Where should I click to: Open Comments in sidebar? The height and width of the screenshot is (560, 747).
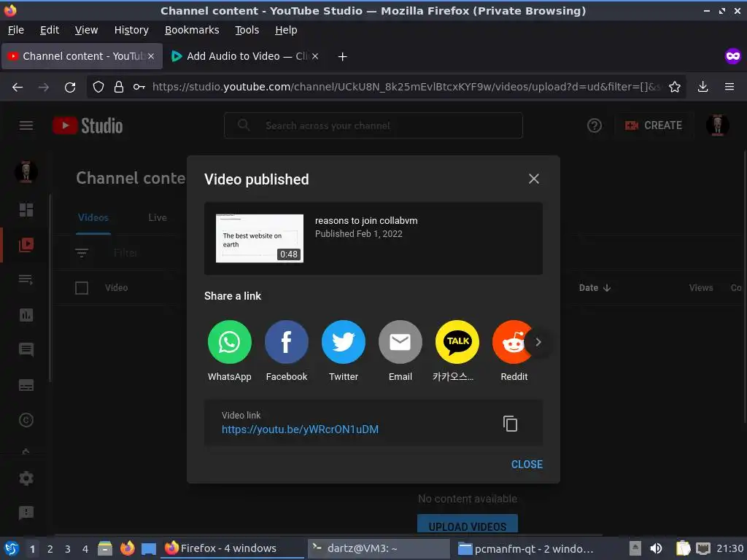coord(26,350)
